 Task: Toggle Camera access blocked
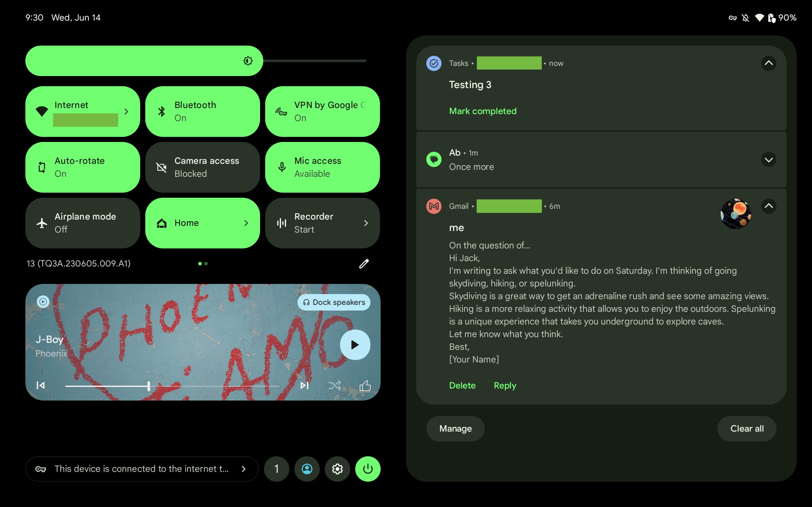click(203, 167)
